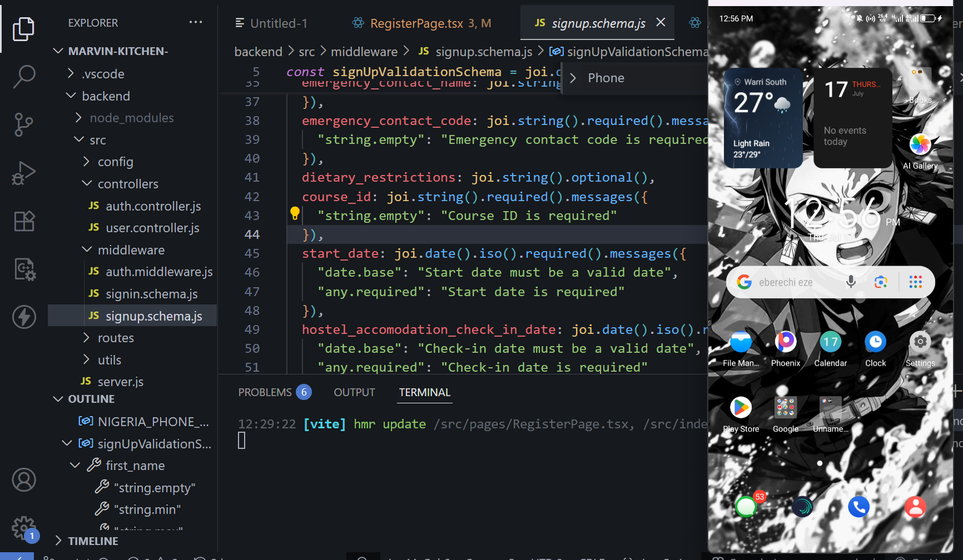963x560 pixels.
Task: Open the Extensions view
Action: tap(23, 221)
